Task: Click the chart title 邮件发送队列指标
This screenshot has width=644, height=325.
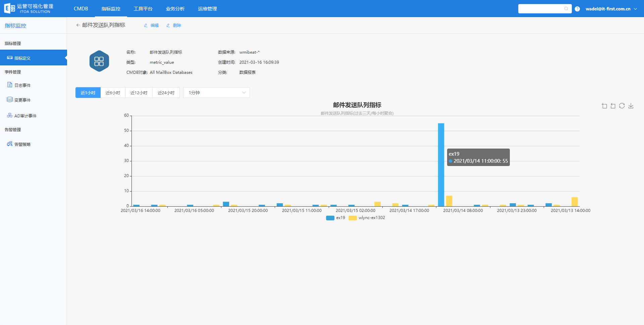Action: 357,105
